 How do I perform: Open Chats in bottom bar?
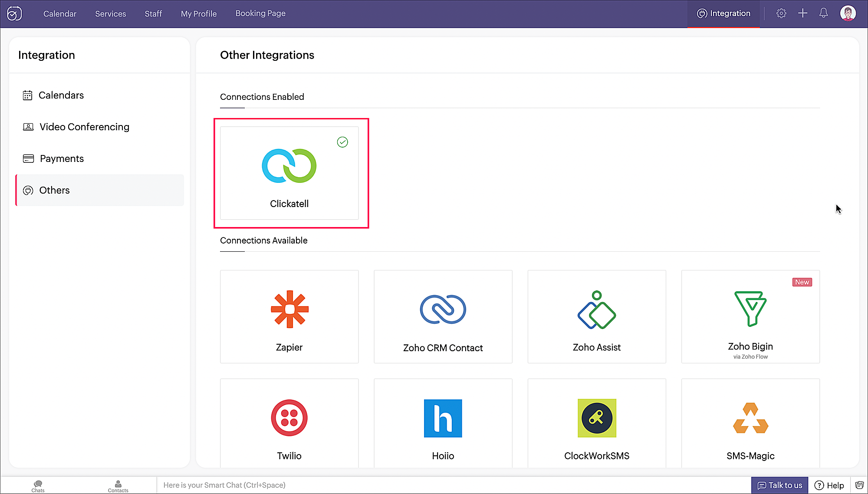click(38, 486)
